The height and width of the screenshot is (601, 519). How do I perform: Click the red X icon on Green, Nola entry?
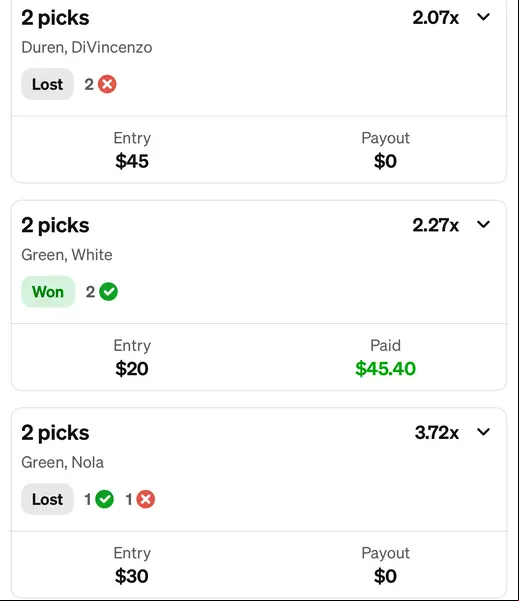146,499
